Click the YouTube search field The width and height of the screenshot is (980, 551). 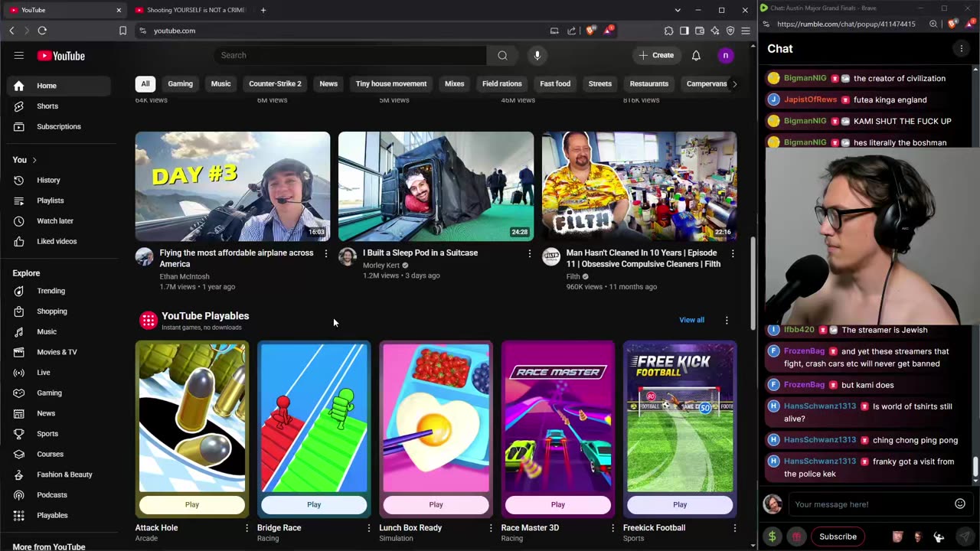click(350, 55)
